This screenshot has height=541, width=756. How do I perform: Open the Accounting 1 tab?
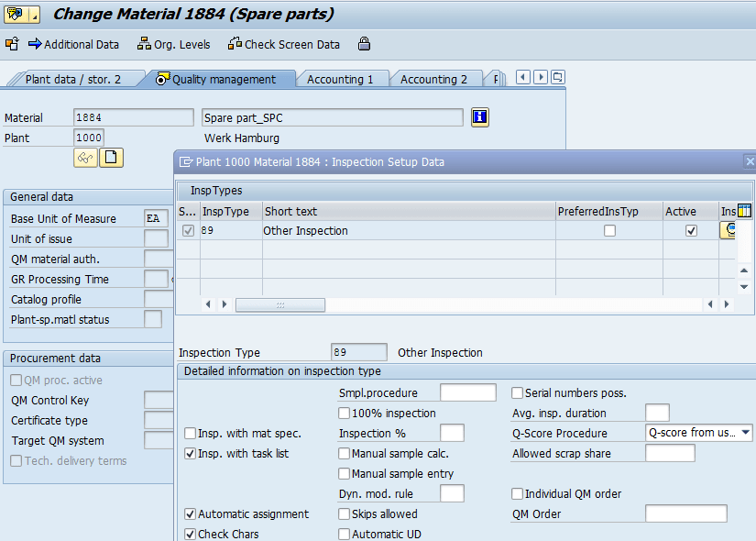point(340,79)
